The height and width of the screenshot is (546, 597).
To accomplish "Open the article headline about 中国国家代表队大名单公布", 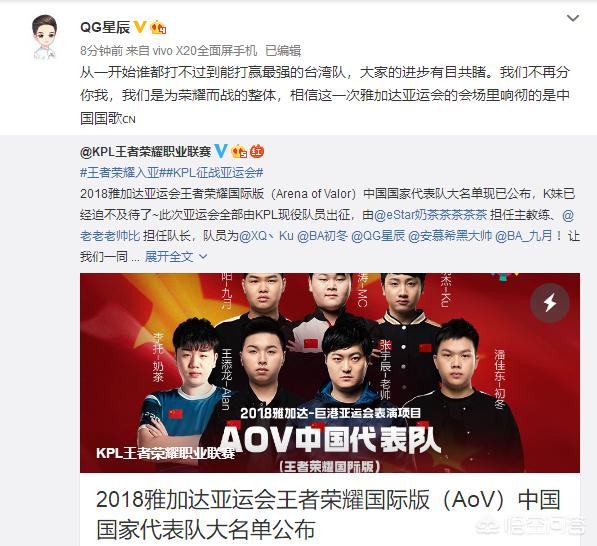I will [x=328, y=514].
